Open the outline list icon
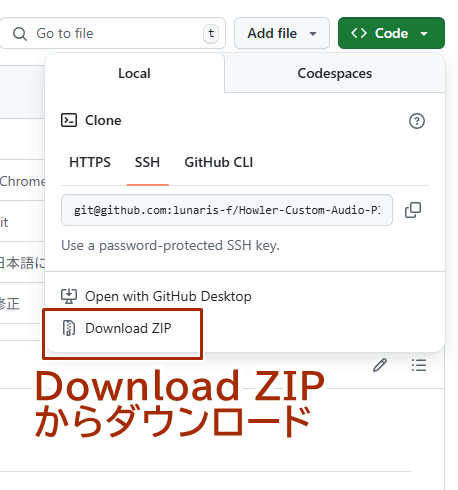Screen dimensions: 458x490 point(419,365)
